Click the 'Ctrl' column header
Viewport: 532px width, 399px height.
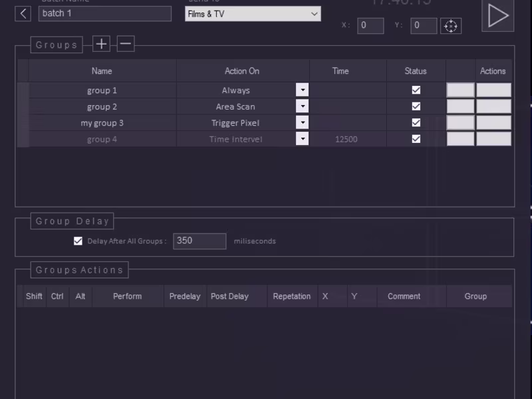pos(57,296)
